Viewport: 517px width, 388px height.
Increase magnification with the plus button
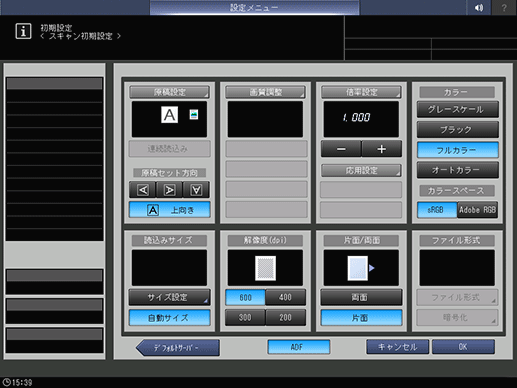pyautogui.click(x=382, y=149)
